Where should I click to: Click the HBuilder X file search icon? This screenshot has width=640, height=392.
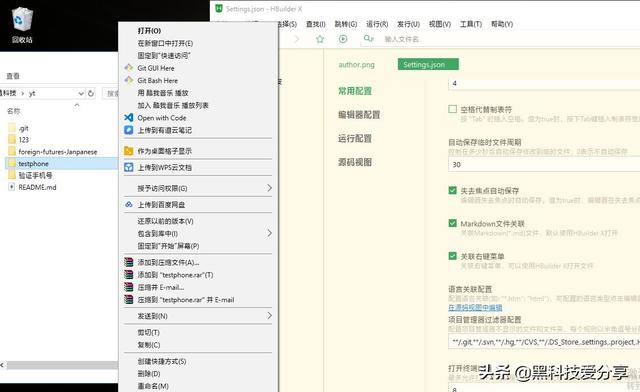(x=369, y=38)
